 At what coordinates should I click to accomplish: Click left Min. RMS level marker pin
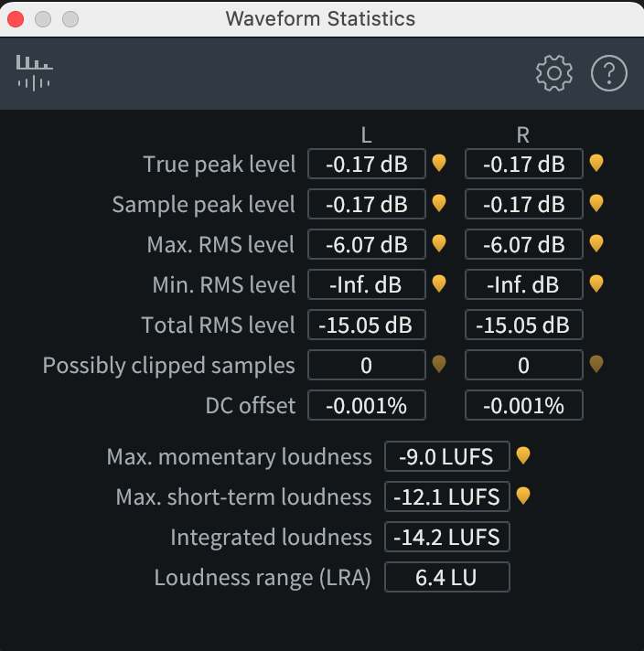(439, 283)
